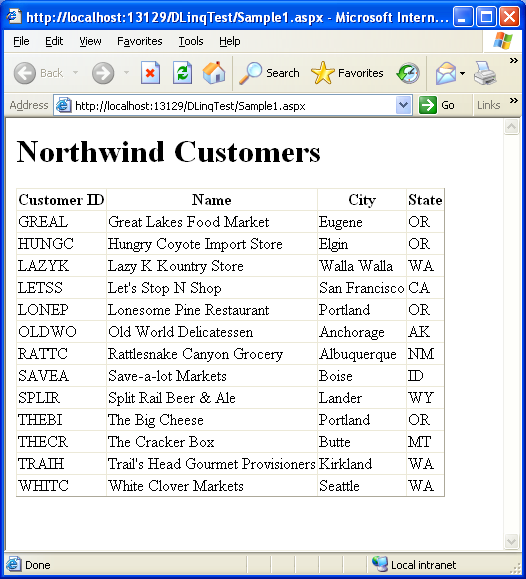Click the Northwind Customers heading
The width and height of the screenshot is (526, 579).
coord(169,152)
